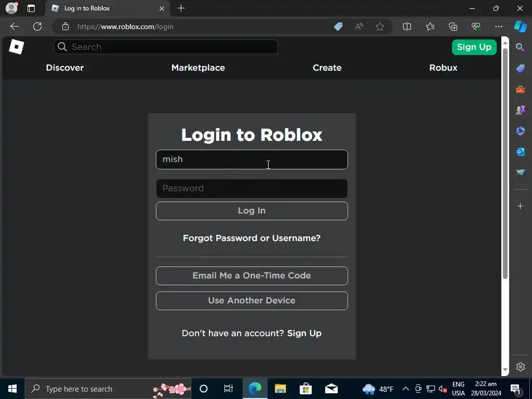Click the muted volume tray icon
532x399 pixels.
point(443,389)
